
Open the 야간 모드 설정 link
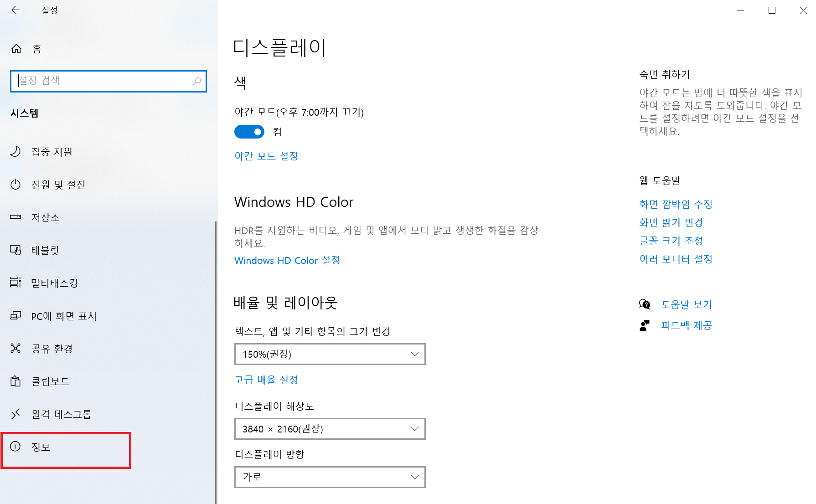(x=266, y=156)
